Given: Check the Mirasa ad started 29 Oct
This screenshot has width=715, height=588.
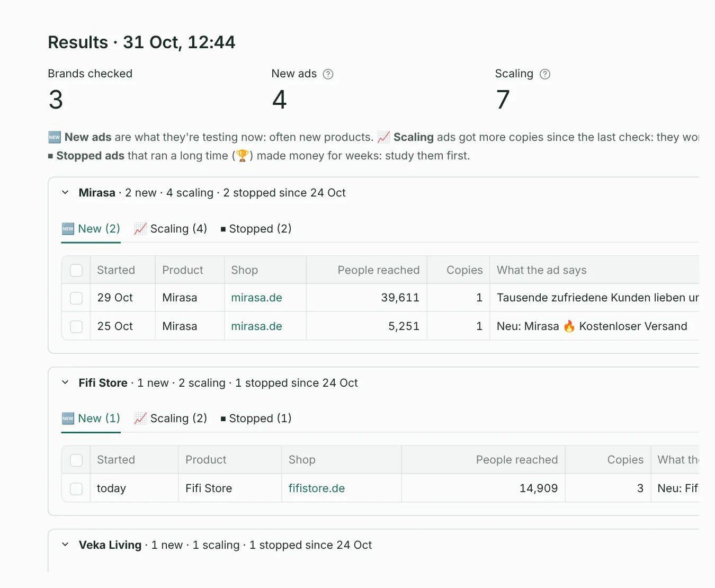Looking at the screenshot, I should pyautogui.click(x=76, y=298).
